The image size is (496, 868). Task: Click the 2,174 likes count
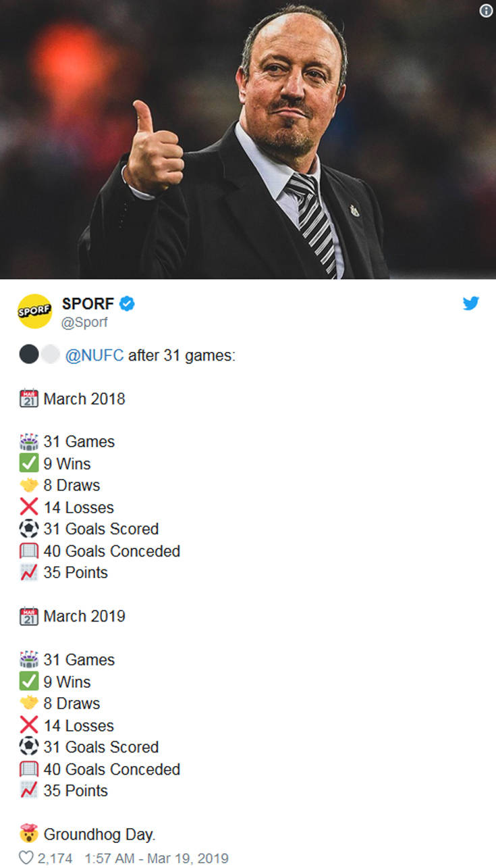click(x=54, y=858)
